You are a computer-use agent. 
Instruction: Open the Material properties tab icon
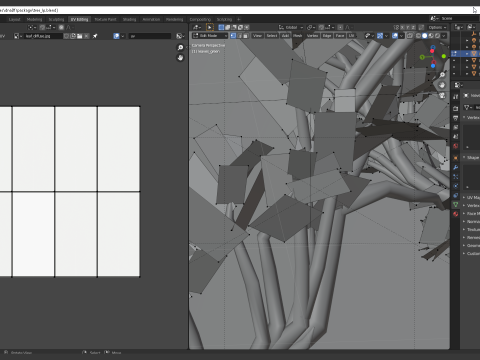click(455, 214)
